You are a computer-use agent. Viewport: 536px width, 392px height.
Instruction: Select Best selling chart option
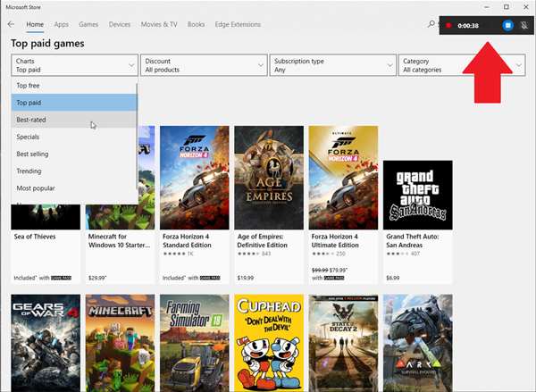pyautogui.click(x=74, y=154)
